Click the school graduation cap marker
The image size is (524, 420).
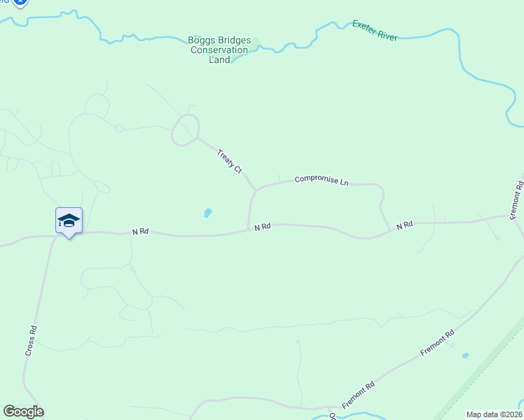[69, 221]
